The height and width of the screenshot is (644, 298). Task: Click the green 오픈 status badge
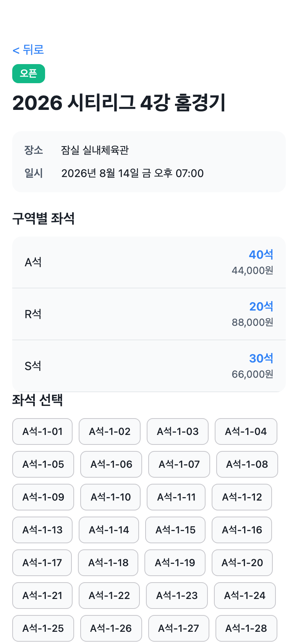coord(29,74)
